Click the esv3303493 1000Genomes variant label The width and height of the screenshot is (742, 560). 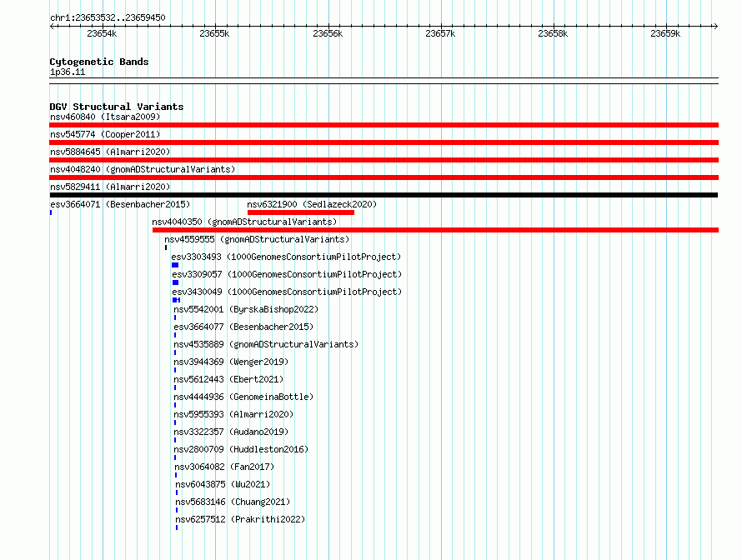(x=286, y=257)
